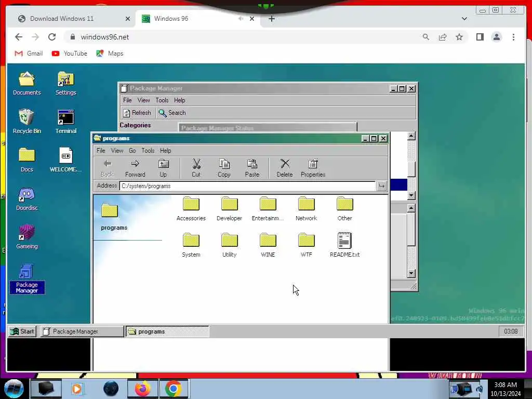532x399 pixels.
Task: Select the Entertainment folder
Action: pos(268,209)
